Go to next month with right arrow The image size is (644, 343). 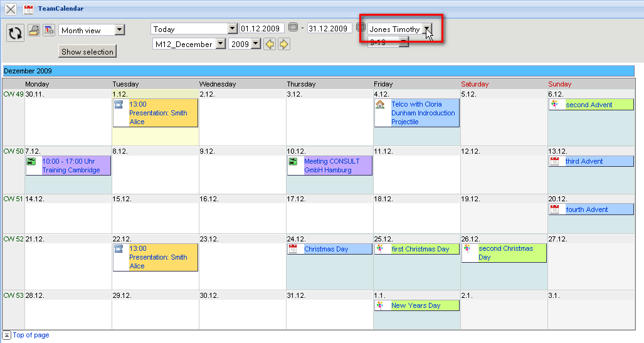click(x=284, y=44)
